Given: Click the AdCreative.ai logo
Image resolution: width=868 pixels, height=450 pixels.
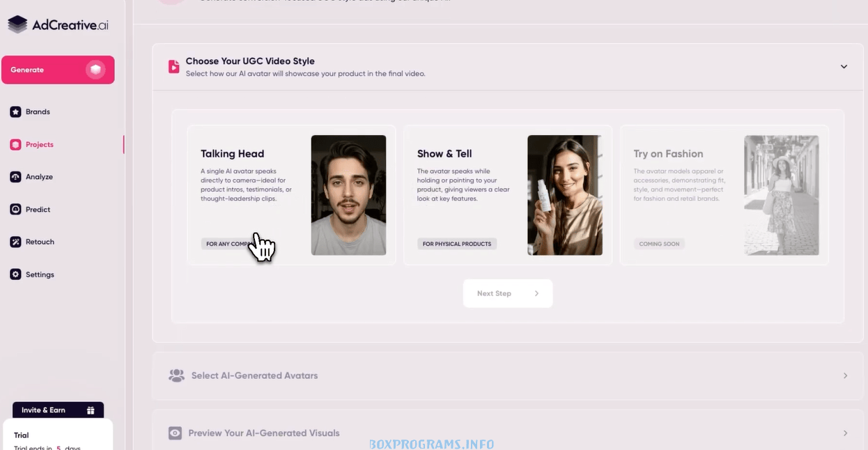Looking at the screenshot, I should [59, 25].
